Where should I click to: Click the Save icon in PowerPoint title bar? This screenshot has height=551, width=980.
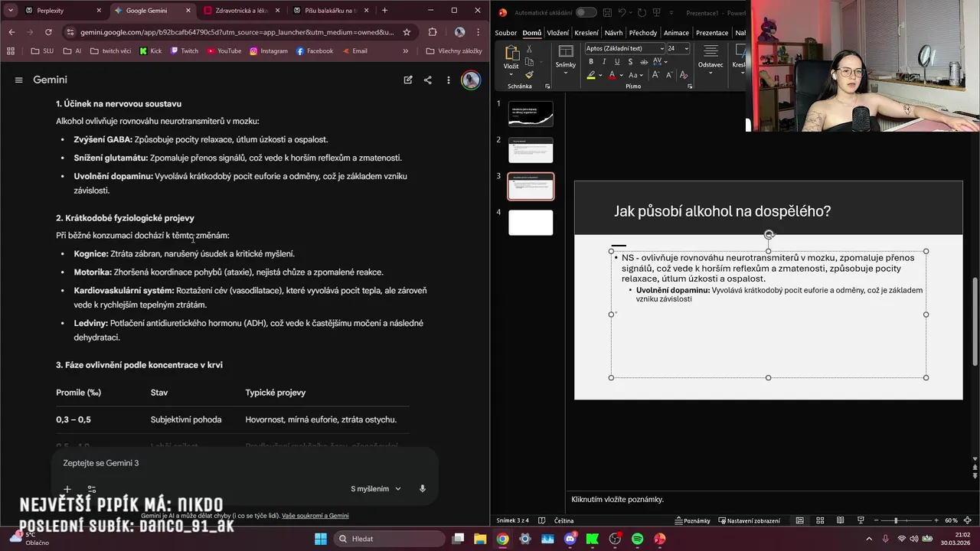[607, 12]
